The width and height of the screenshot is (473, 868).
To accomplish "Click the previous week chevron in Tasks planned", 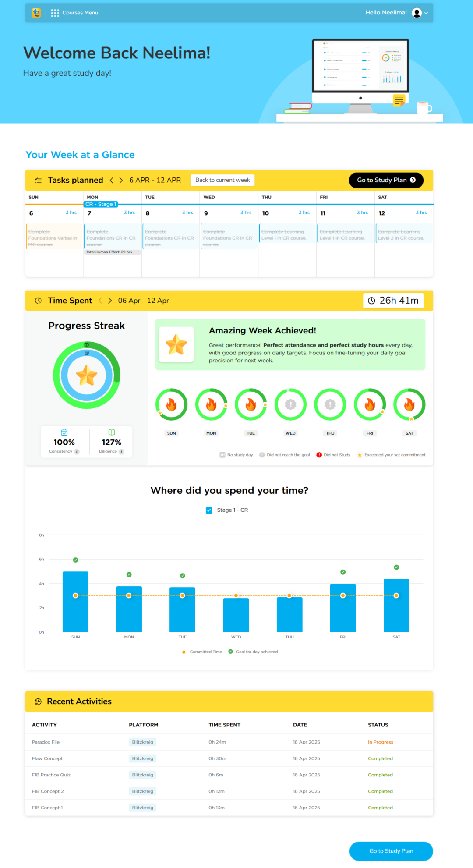I will pos(111,180).
